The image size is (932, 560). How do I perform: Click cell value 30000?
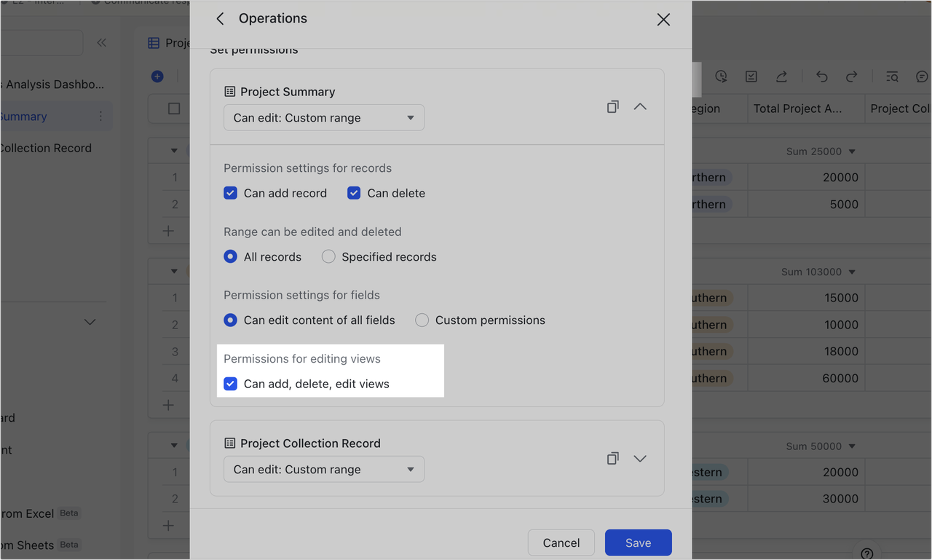coord(840,499)
